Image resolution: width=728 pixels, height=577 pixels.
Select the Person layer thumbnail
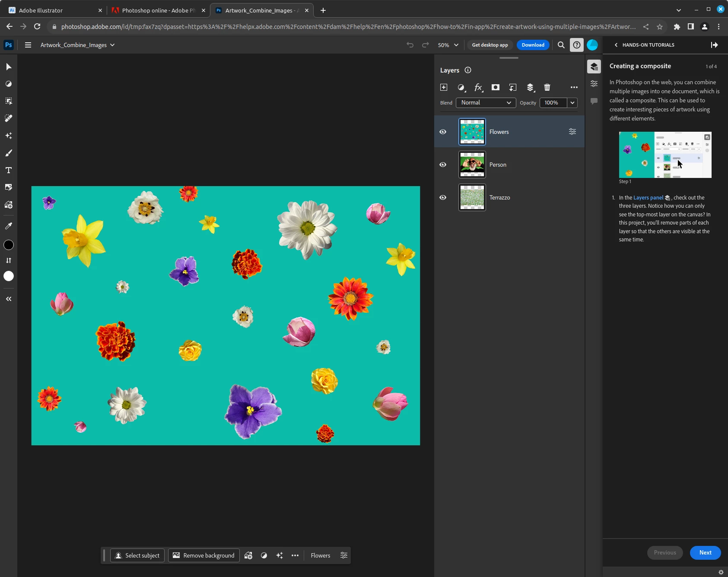point(472,165)
